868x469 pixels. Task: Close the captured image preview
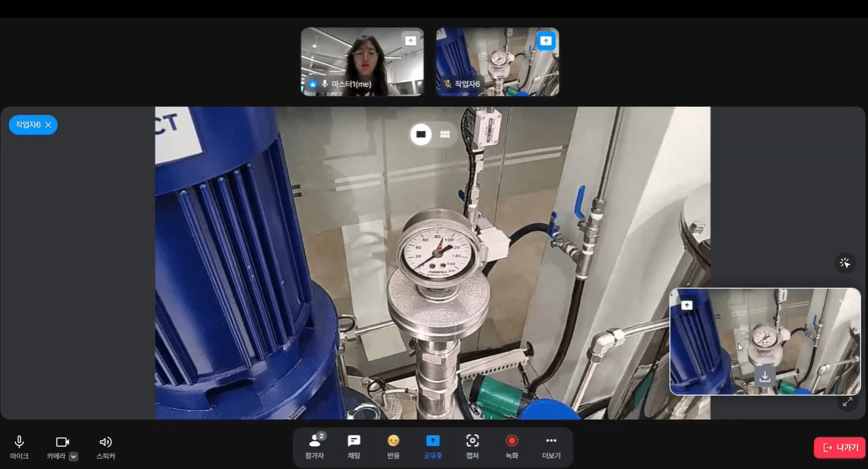[844, 304]
